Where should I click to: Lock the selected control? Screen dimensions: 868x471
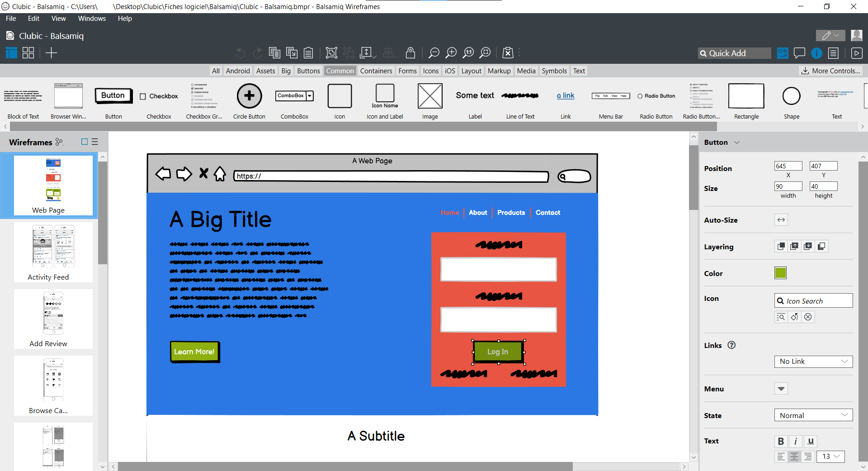pos(410,53)
